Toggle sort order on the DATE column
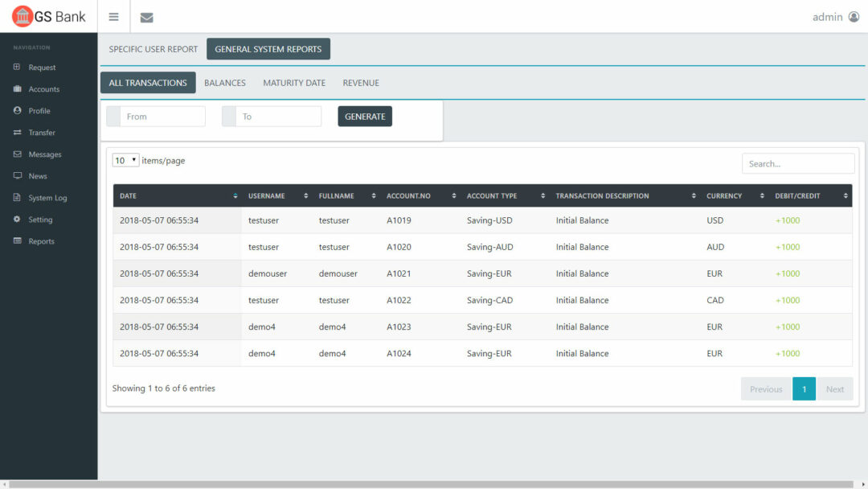This screenshot has height=489, width=868. pyautogui.click(x=235, y=195)
